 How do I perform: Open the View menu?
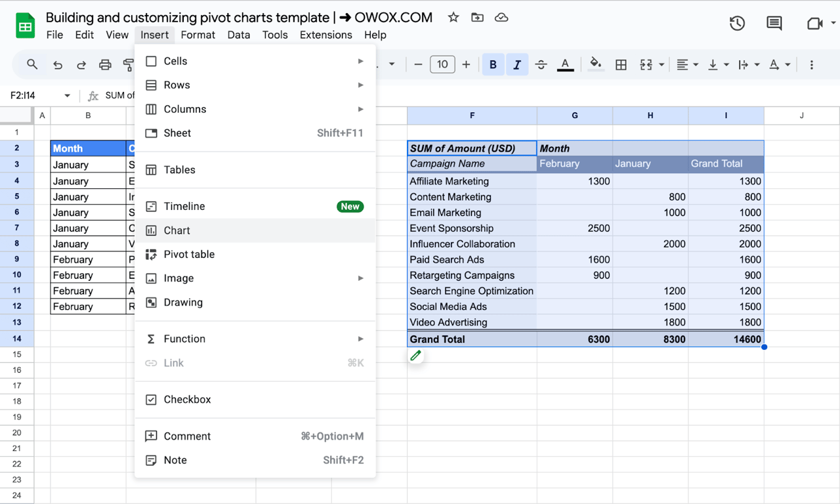point(117,35)
